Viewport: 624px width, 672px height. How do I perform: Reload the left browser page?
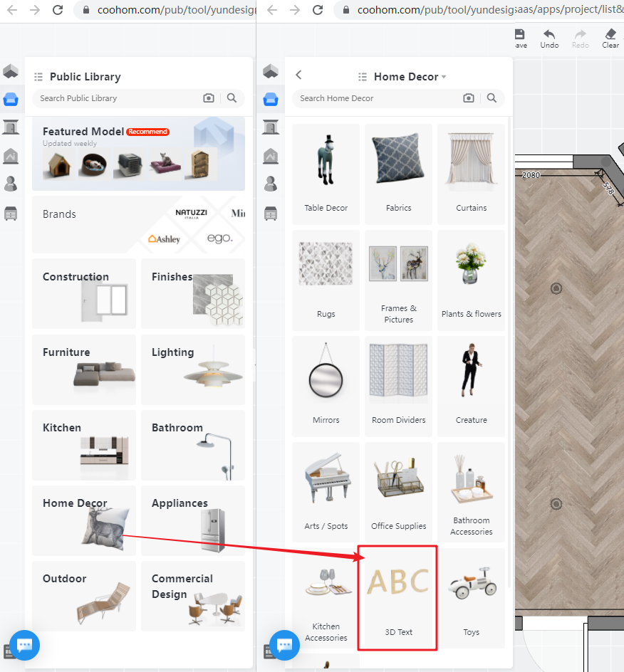point(58,10)
